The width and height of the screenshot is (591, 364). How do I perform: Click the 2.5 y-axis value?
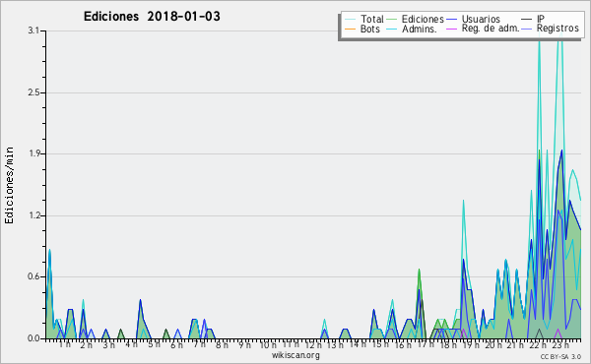tap(33, 92)
